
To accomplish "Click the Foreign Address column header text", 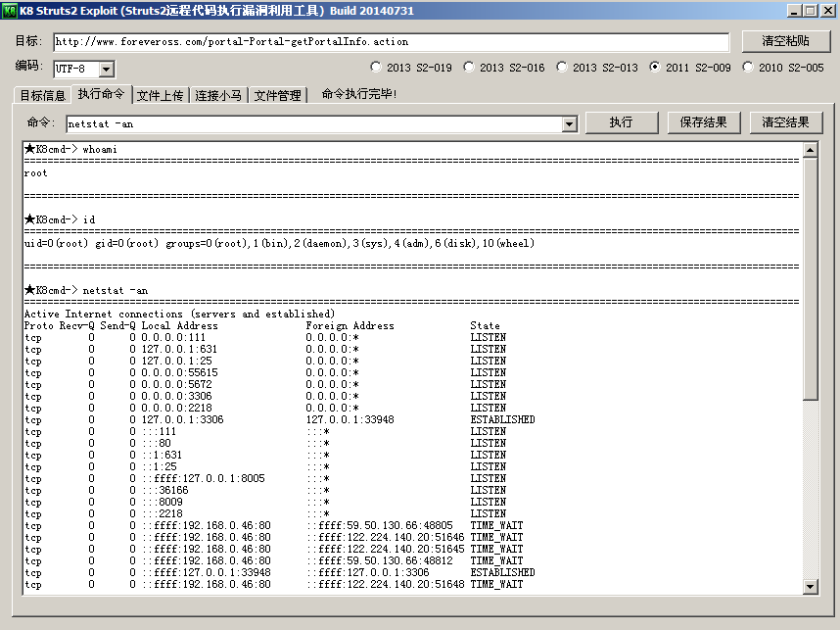I will click(350, 326).
